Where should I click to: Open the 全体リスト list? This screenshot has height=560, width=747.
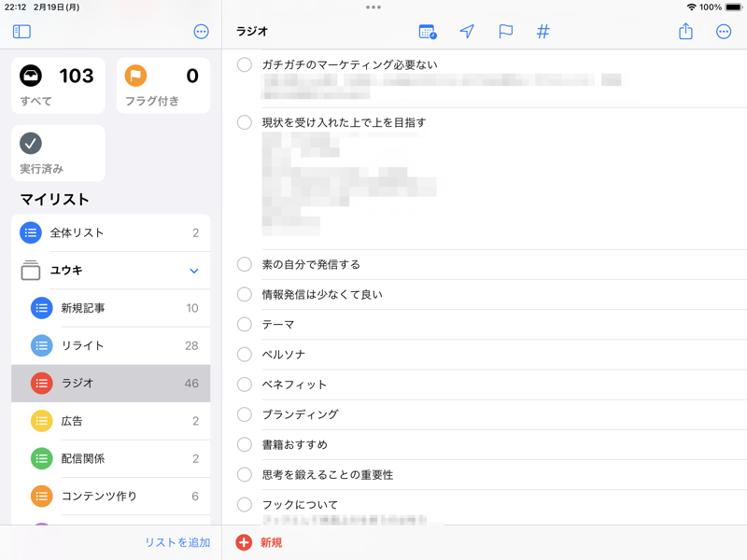click(x=110, y=232)
